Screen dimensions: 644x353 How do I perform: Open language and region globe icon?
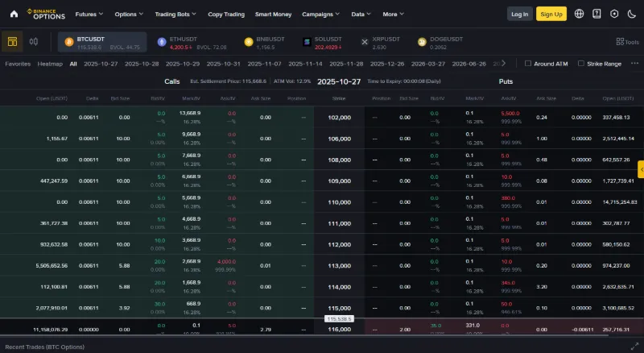pos(579,14)
